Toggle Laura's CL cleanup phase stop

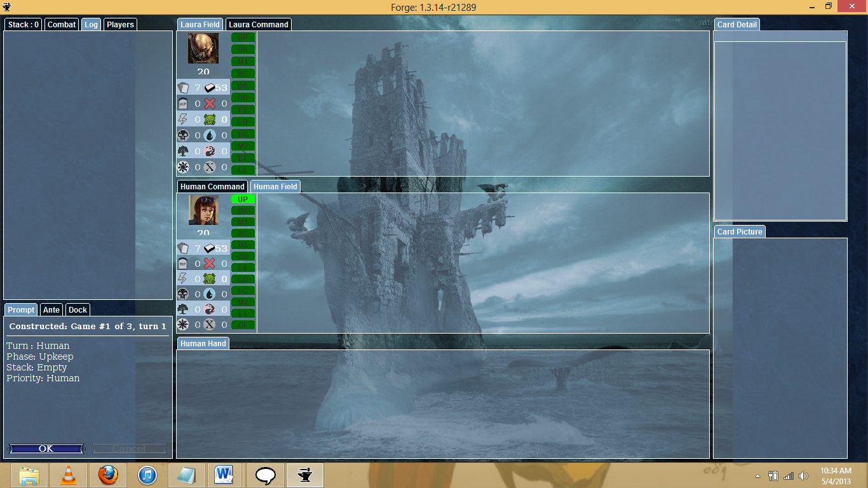tap(243, 170)
